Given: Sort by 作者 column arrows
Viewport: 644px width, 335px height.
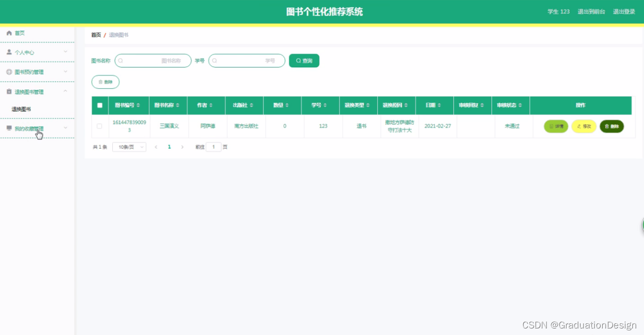Looking at the screenshot, I should (x=211, y=105).
